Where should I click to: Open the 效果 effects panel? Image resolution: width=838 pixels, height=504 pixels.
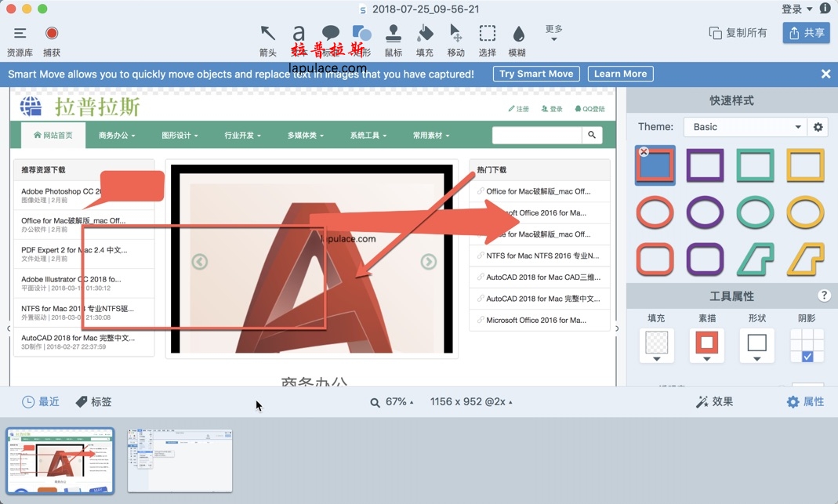click(x=714, y=402)
